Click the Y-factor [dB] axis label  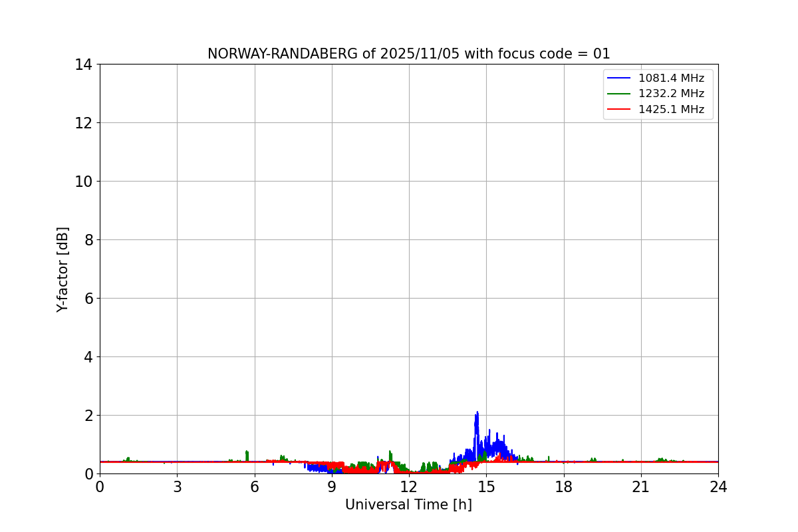63,269
